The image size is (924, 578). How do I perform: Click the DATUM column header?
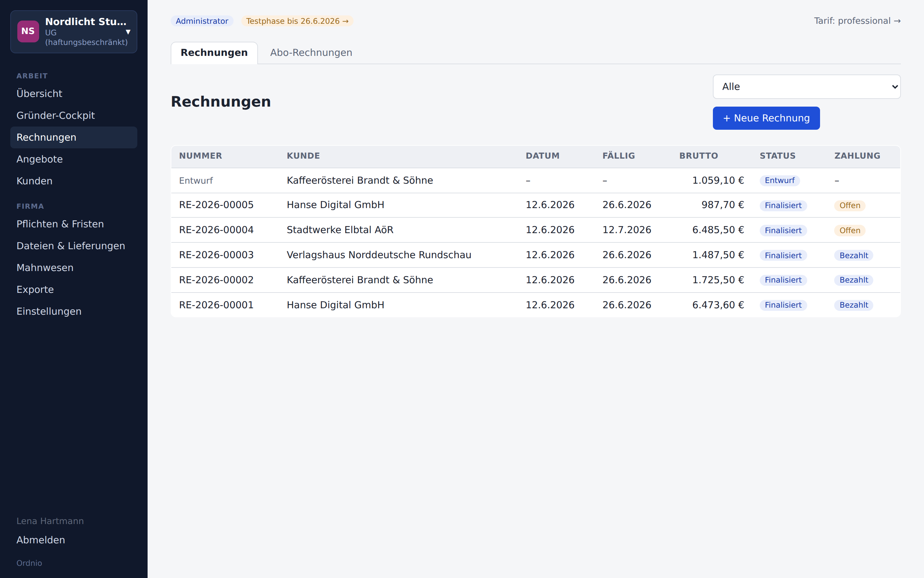[x=542, y=156]
